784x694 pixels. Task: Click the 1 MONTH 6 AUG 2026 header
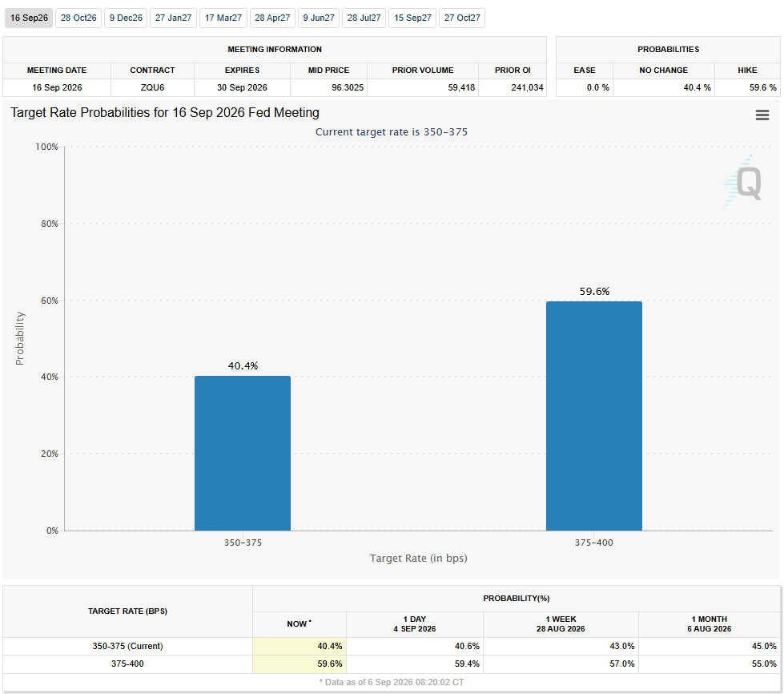[709, 624]
